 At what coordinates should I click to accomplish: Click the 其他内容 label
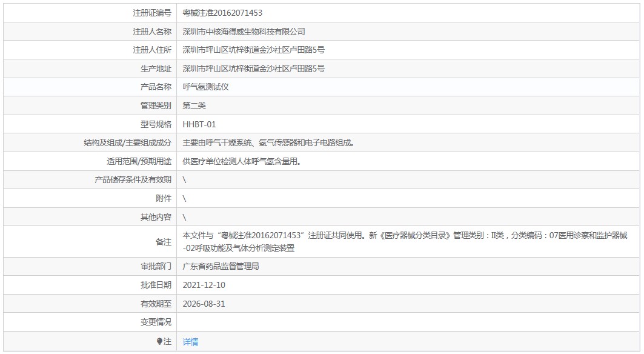pyautogui.click(x=156, y=217)
